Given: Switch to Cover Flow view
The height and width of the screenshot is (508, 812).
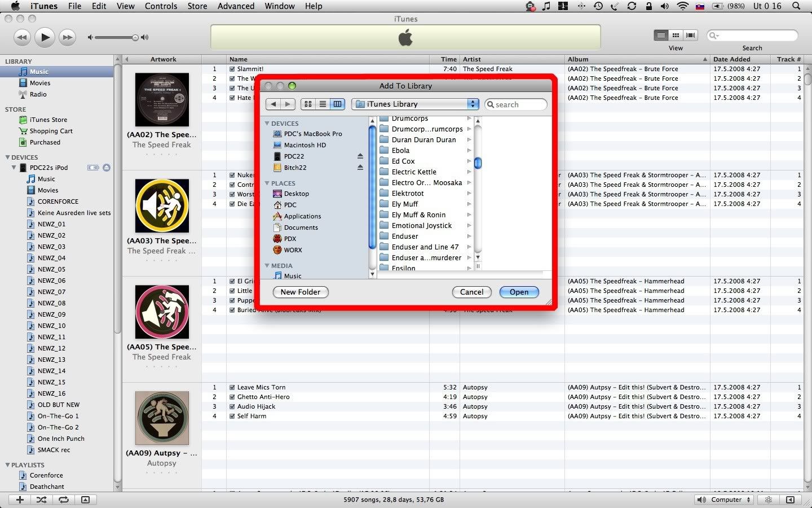Looking at the screenshot, I should (690, 35).
